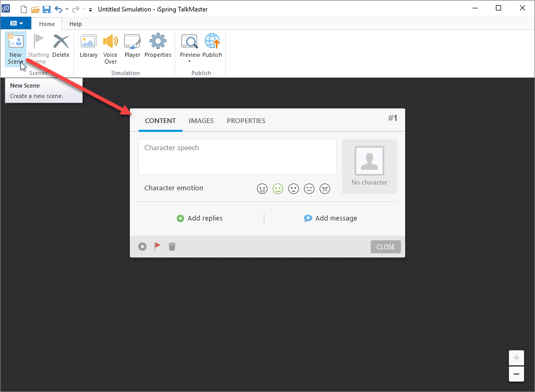Select the angry face emotion

pos(325,189)
